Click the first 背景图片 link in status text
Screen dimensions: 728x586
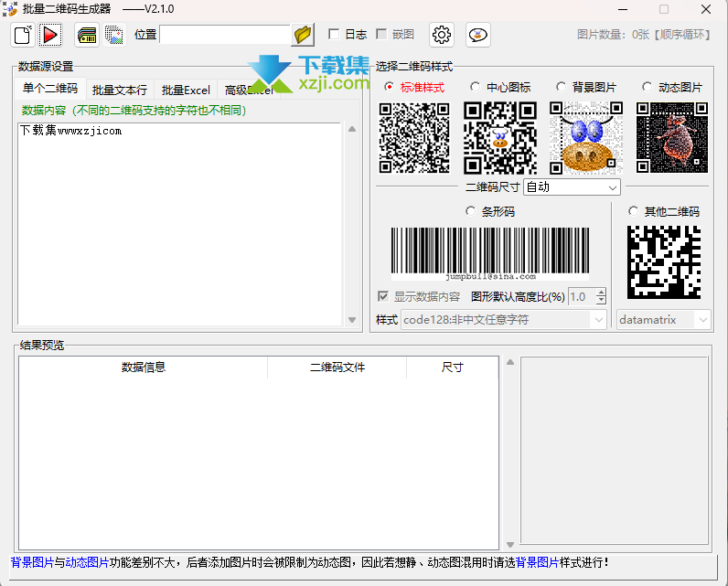coord(33,562)
